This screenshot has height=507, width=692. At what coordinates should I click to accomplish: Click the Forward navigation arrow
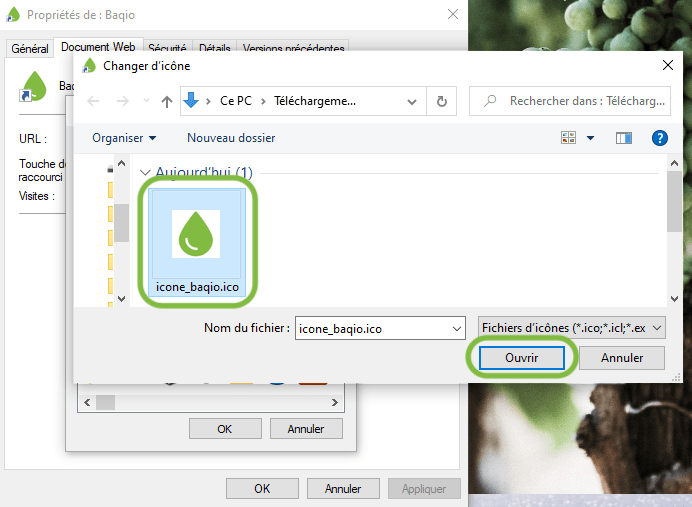coord(122,101)
